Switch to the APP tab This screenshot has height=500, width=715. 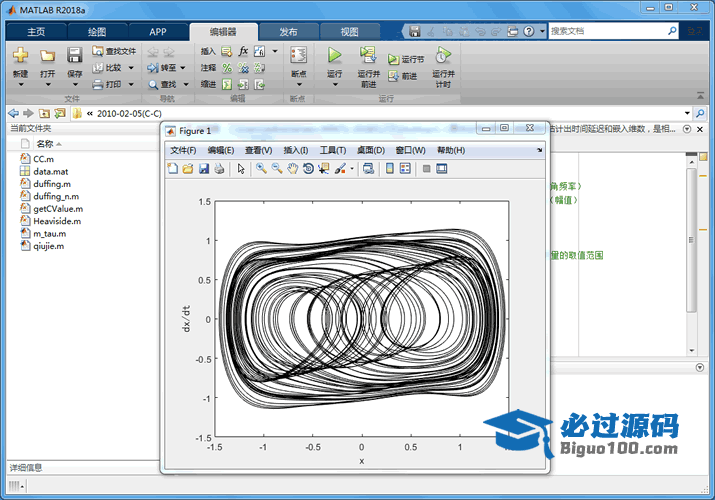coord(158,32)
